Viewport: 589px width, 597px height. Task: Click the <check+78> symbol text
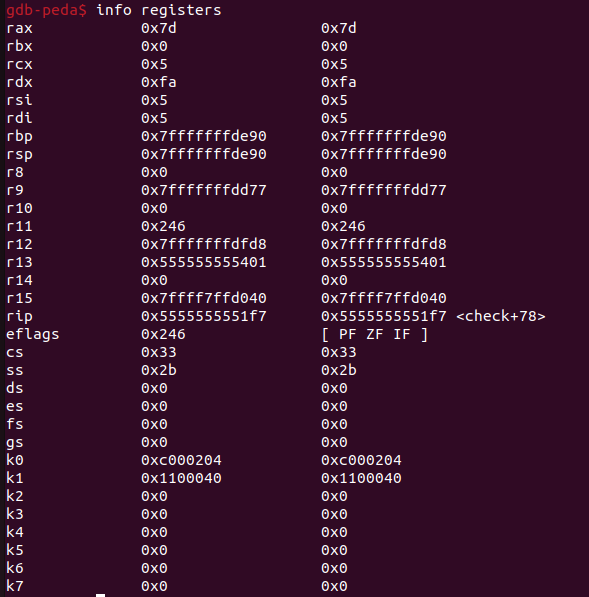pyautogui.click(x=501, y=316)
